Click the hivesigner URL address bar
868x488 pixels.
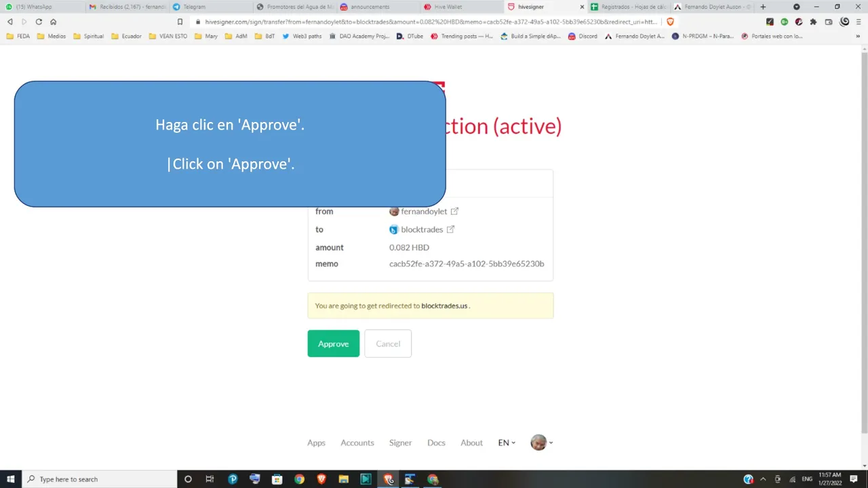pyautogui.click(x=431, y=22)
